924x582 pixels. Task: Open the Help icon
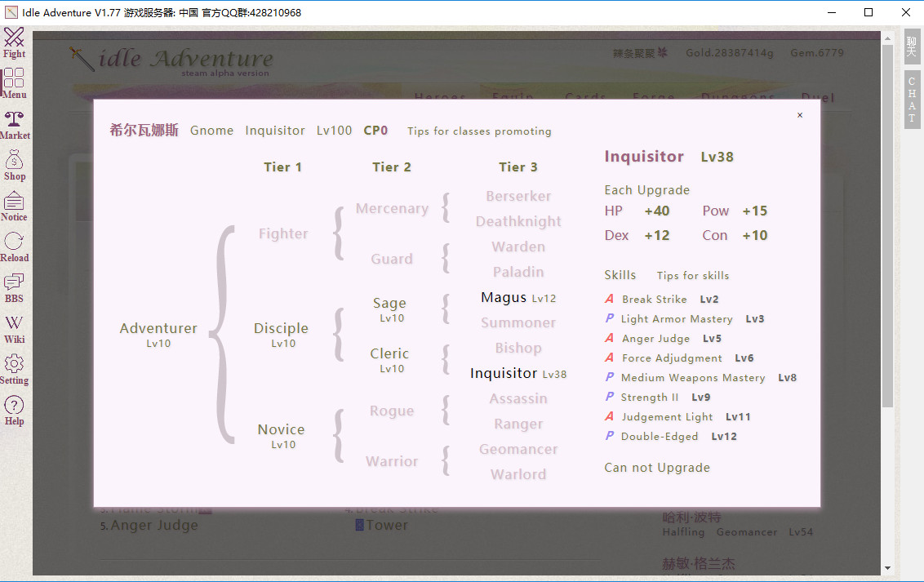pyautogui.click(x=14, y=408)
